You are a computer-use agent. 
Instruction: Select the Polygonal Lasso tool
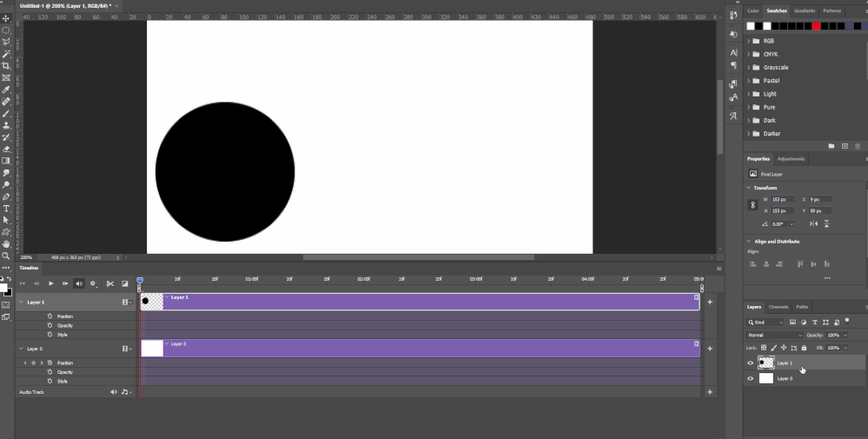[x=6, y=42]
